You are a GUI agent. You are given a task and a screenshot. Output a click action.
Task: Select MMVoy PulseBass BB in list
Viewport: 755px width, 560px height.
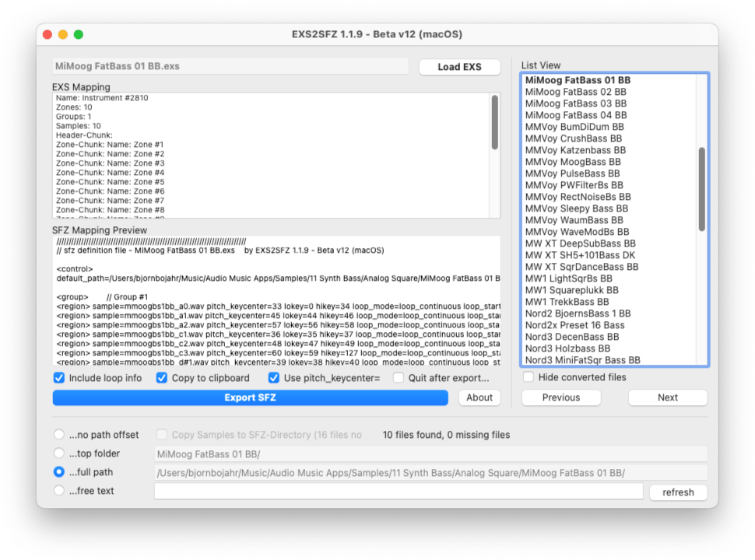click(x=573, y=173)
